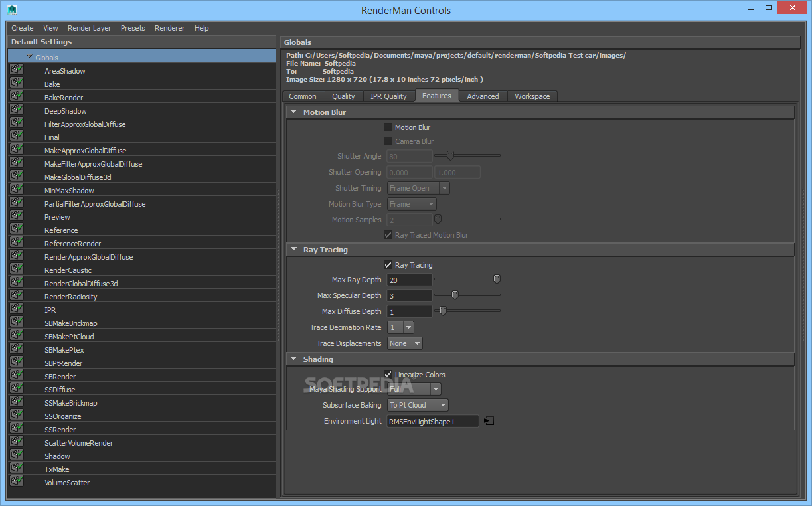
Task: Open the Motion Blur Type dropdown
Action: (x=412, y=204)
